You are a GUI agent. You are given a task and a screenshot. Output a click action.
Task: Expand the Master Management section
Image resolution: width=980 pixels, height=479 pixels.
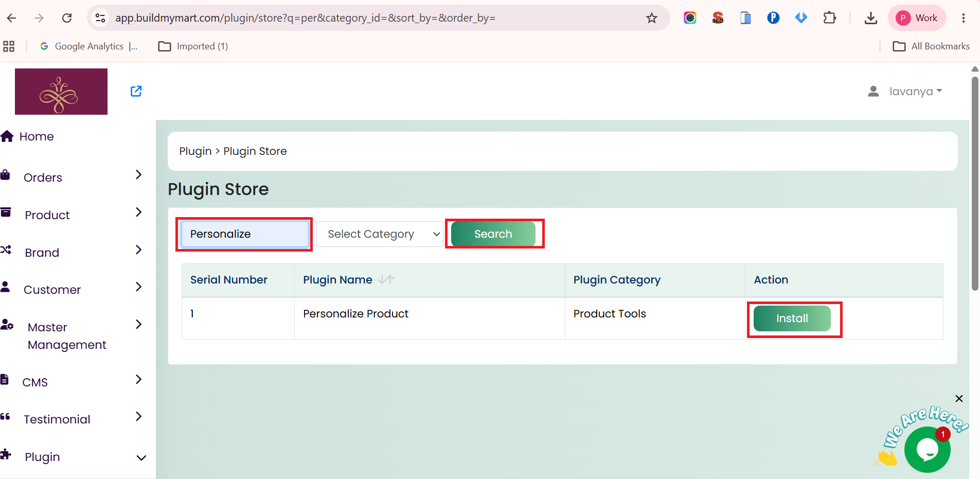tap(138, 324)
